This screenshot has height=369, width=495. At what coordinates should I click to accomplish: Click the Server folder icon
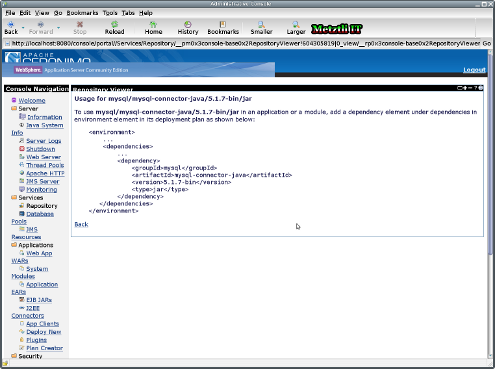pyautogui.click(x=14, y=108)
